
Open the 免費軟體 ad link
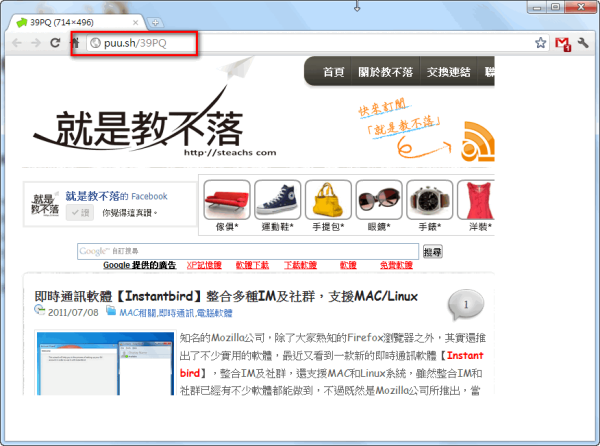pyautogui.click(x=396, y=265)
